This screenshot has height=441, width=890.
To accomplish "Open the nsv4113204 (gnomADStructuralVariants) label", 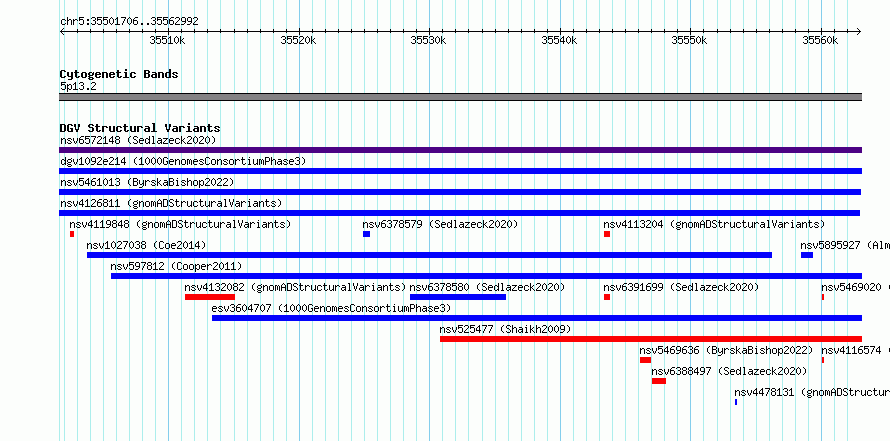I will click(714, 224).
